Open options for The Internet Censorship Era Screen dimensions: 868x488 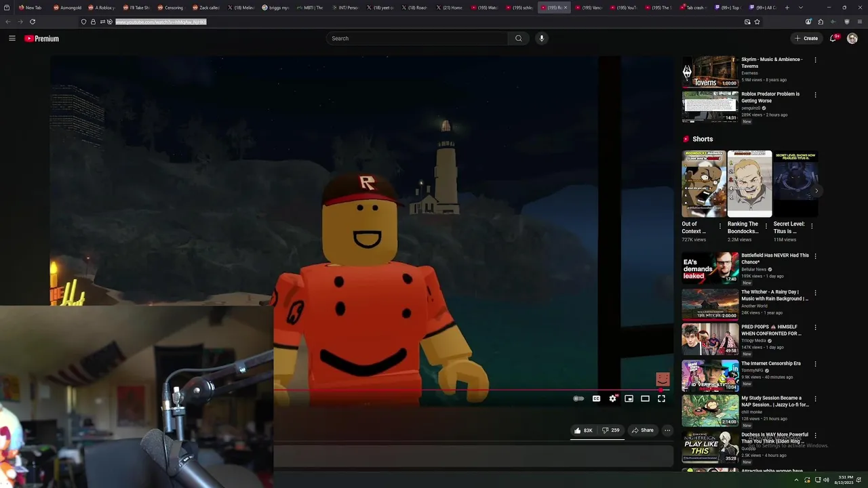click(815, 364)
